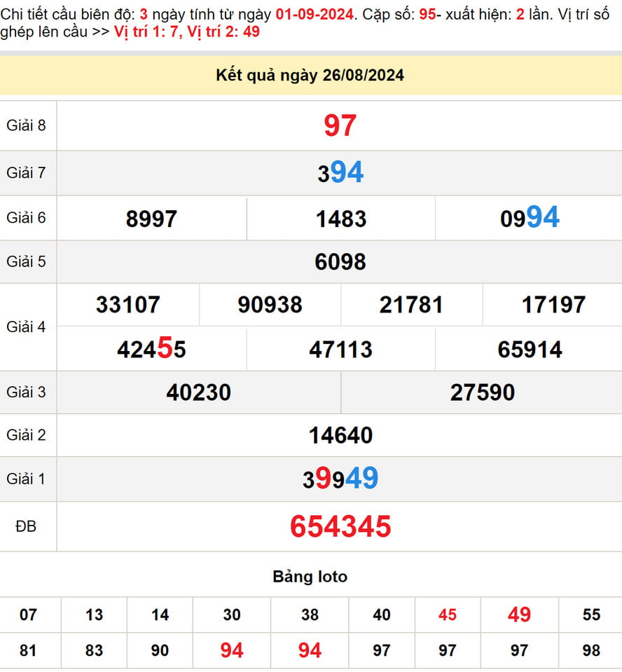Click the 'ĐB' special prize label
Image resolution: width=622 pixels, height=672 pixels.
26,526
